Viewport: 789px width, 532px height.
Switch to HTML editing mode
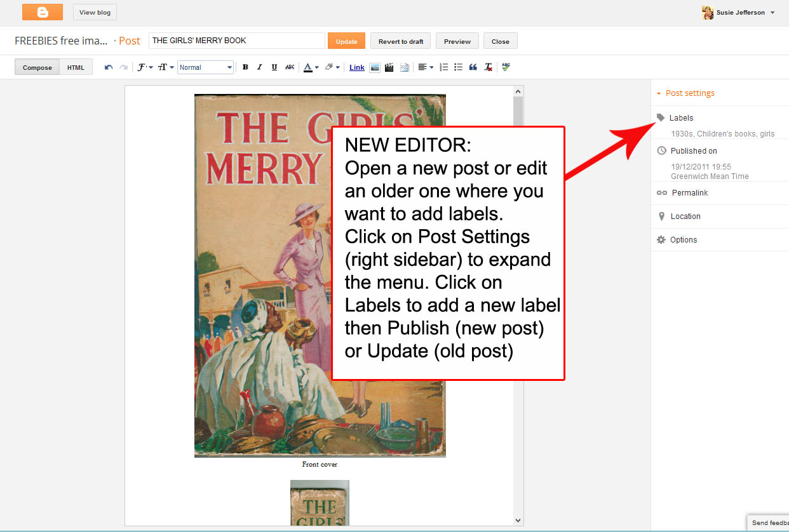pos(76,67)
